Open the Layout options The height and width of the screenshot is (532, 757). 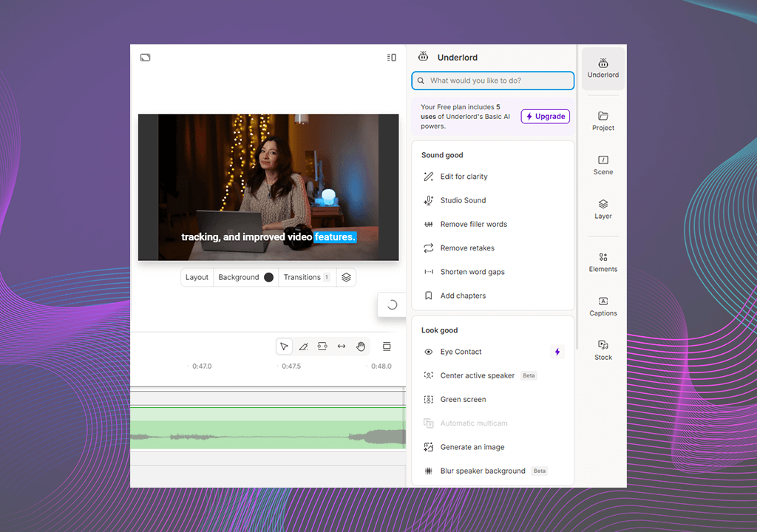[x=197, y=277]
